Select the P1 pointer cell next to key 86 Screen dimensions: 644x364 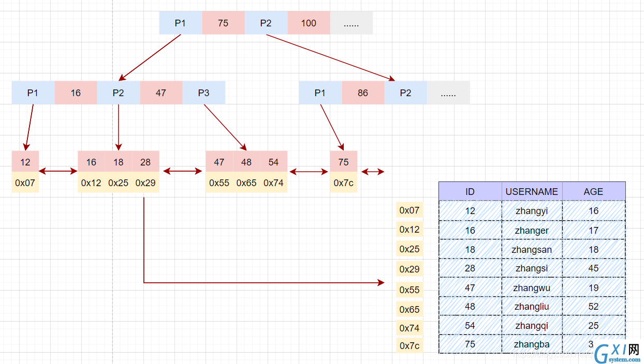(320, 93)
